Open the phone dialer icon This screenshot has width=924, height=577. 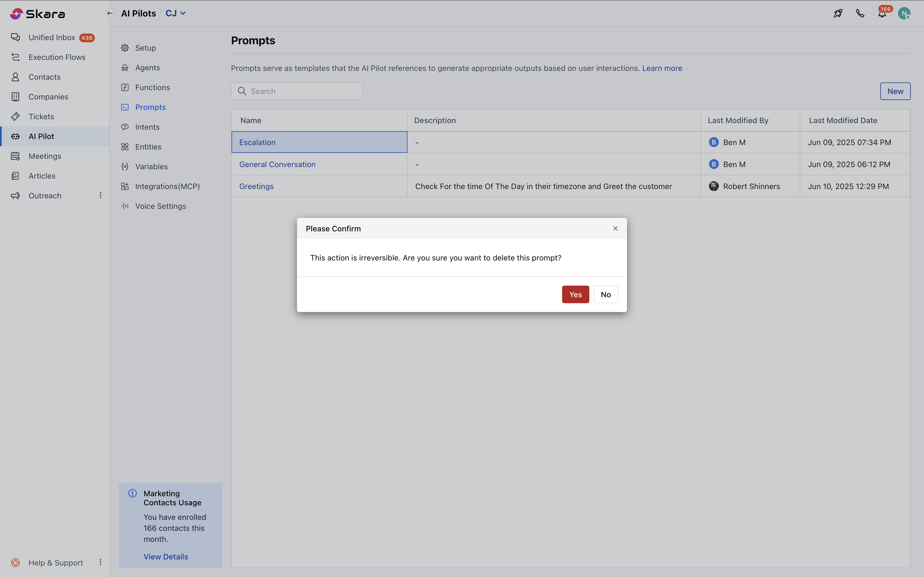860,13
